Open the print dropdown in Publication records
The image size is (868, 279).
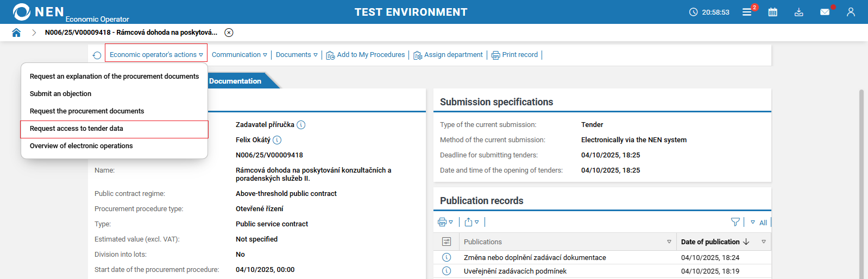[x=445, y=222]
